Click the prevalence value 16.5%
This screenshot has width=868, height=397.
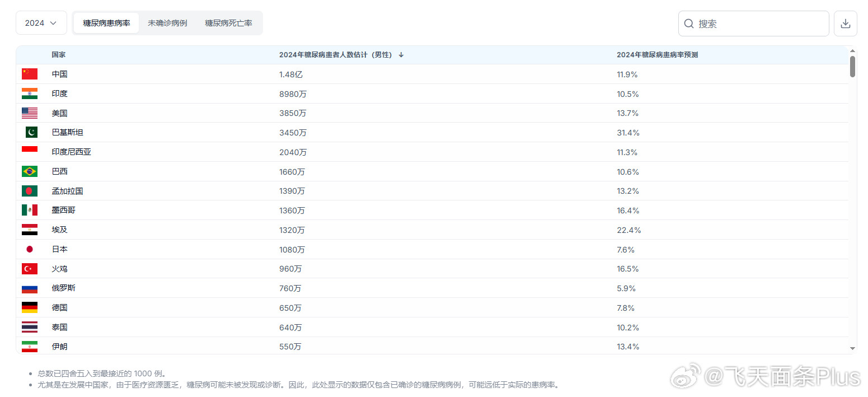(x=628, y=269)
